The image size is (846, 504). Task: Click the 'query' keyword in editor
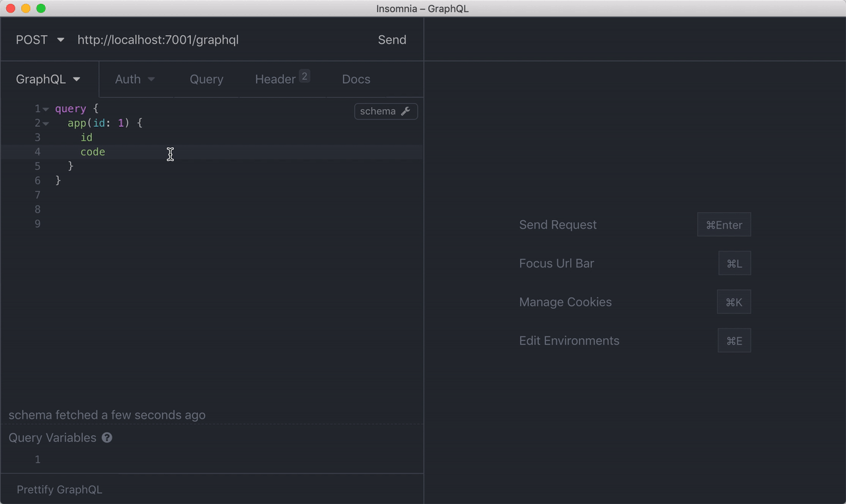[71, 108]
